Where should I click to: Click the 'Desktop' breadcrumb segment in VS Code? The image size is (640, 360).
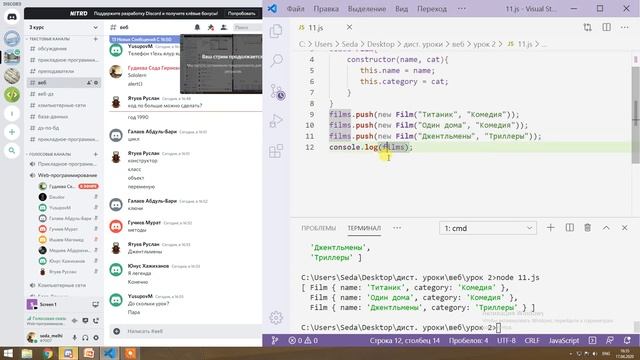[x=381, y=44]
